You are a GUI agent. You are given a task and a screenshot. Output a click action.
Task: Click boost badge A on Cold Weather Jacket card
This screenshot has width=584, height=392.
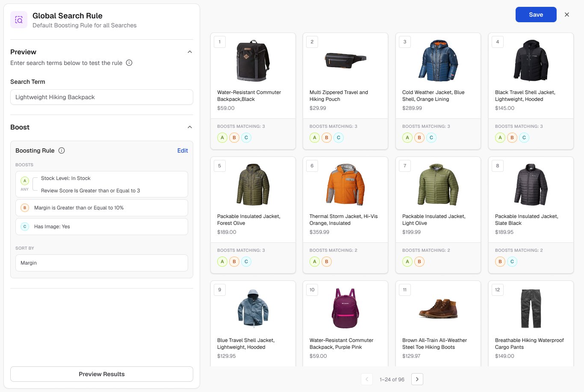(407, 138)
